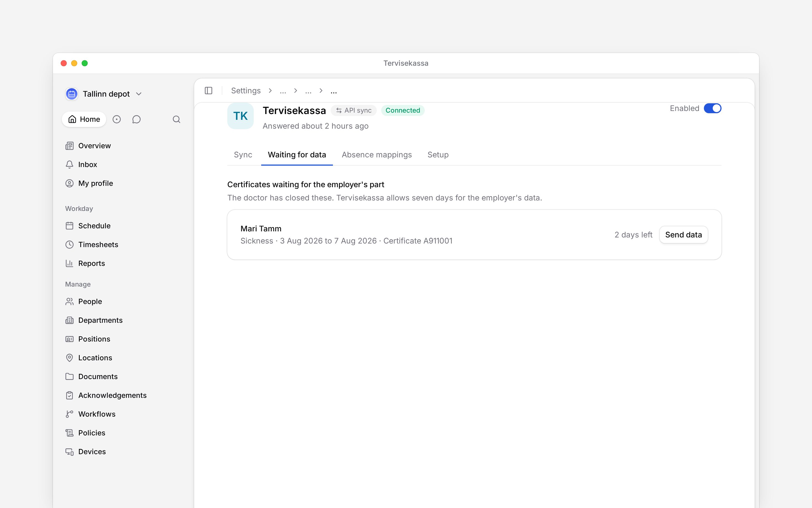Open the chat bubble icon
This screenshot has height=508, width=812.
pos(136,119)
